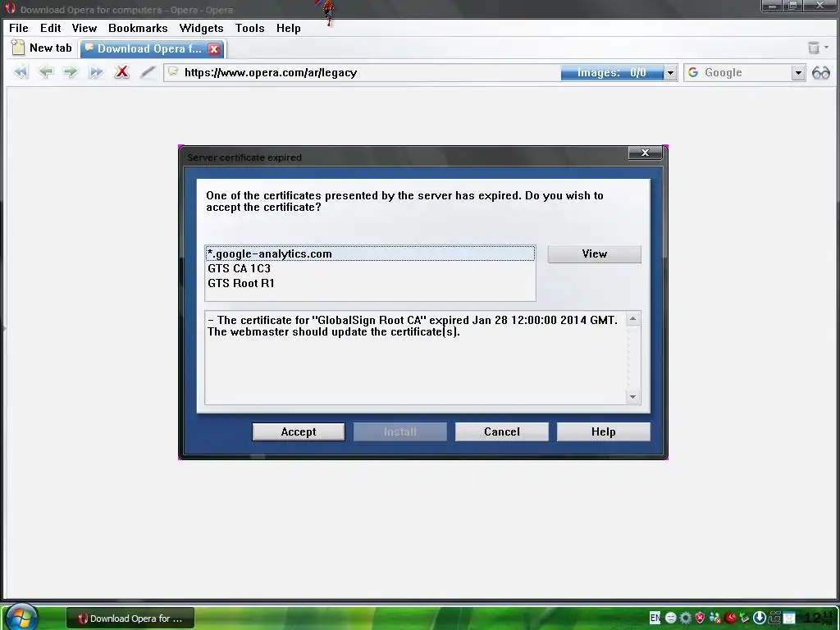Open the Help menu
This screenshot has height=630, width=840.
click(288, 28)
